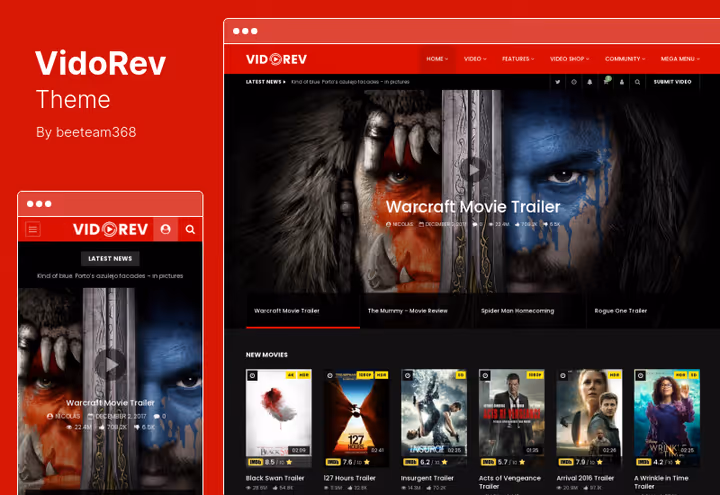This screenshot has height=495, width=720.
Task: Click the VidoRev logo in mobile header
Action: pos(110,229)
